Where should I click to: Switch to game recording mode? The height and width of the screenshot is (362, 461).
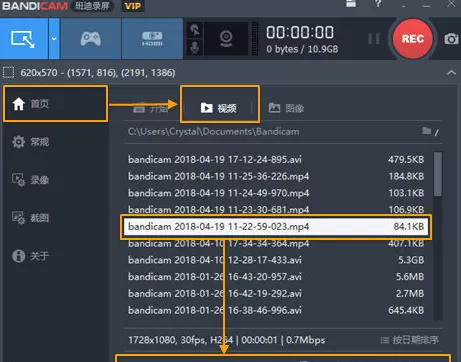(91, 39)
